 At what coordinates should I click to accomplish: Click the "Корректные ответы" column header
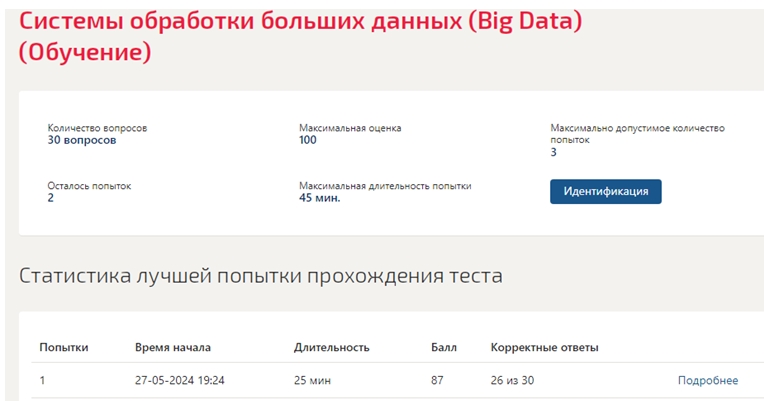[544, 348]
